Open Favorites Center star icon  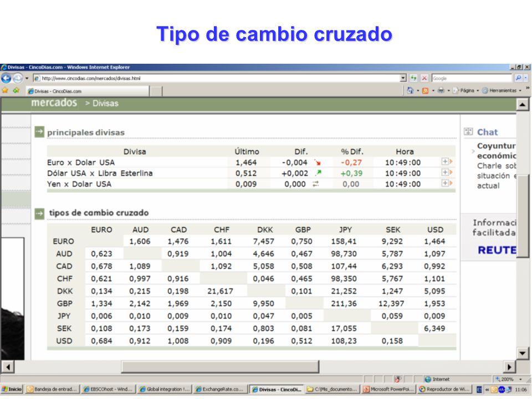5,90
